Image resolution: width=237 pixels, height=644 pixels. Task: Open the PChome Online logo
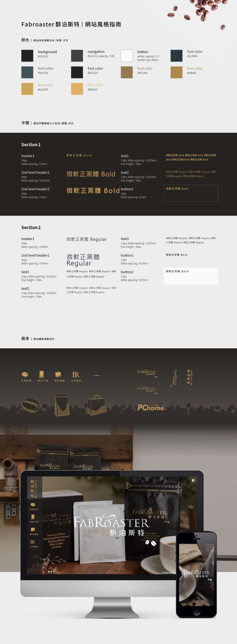(151, 407)
